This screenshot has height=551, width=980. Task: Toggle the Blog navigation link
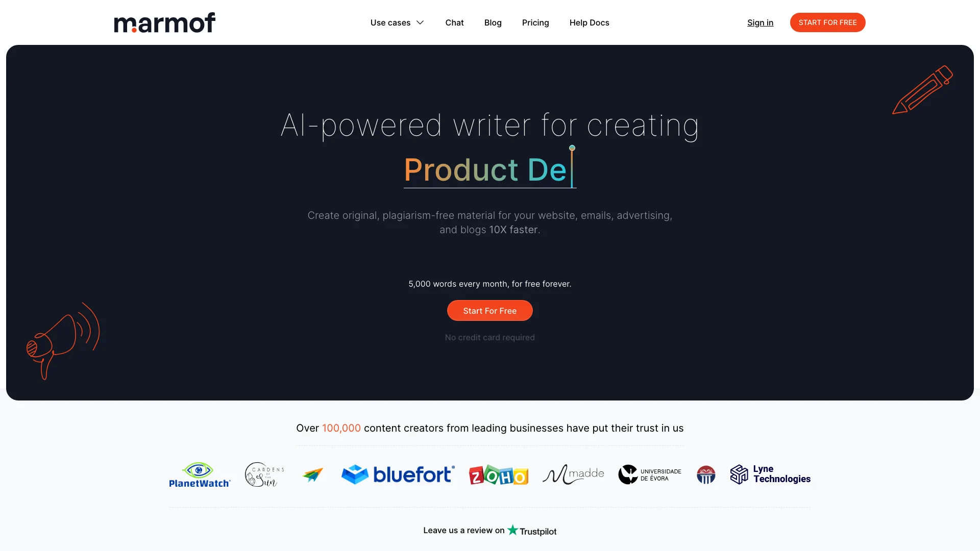[x=493, y=22]
